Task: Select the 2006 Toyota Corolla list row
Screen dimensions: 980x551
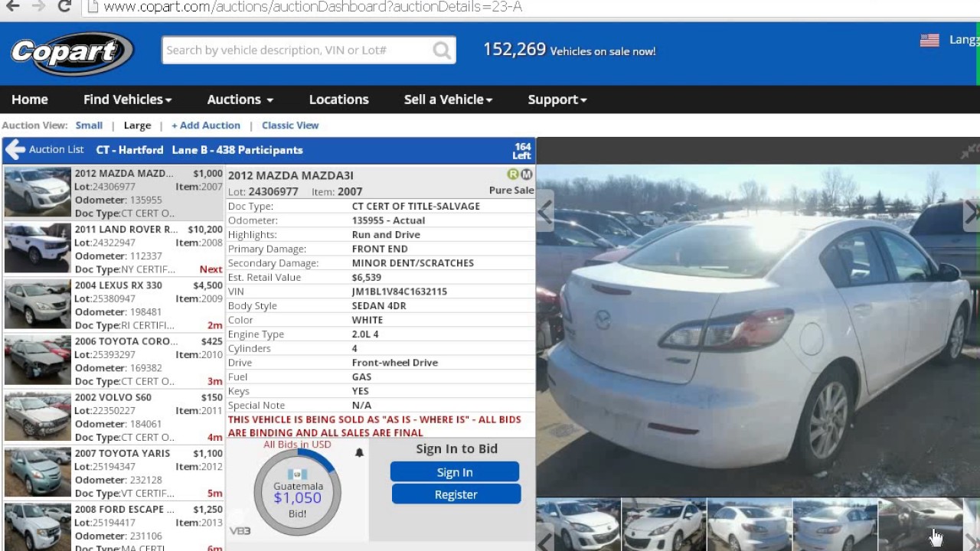Action: click(114, 360)
